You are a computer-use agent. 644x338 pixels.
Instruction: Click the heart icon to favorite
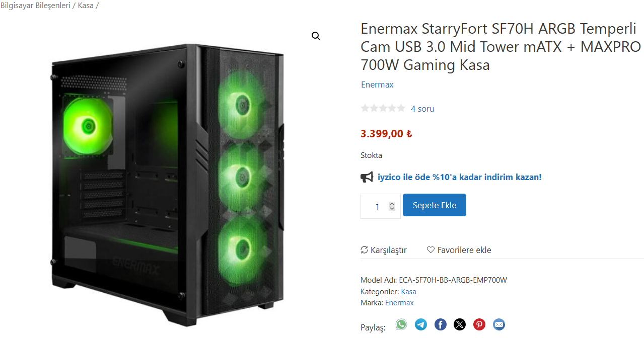(x=431, y=250)
